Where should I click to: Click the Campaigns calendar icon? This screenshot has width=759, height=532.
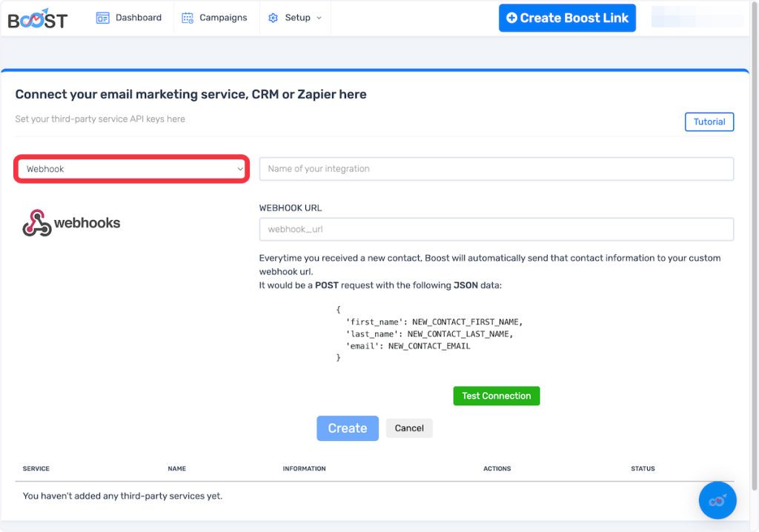pos(188,18)
